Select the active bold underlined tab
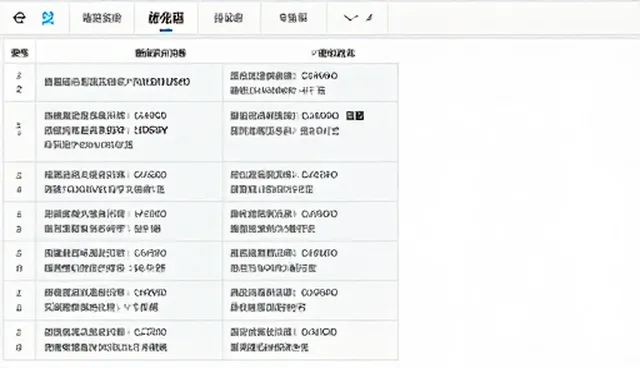This screenshot has height=368, width=640. 166,18
